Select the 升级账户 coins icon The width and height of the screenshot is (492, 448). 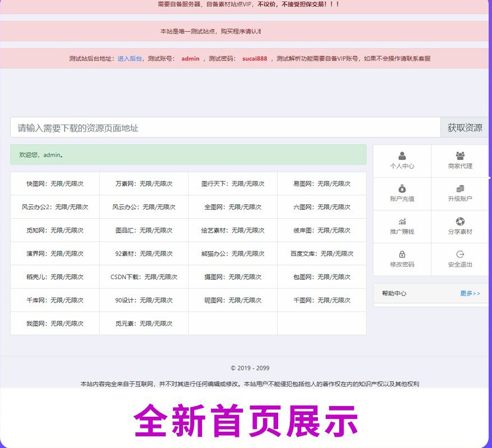pos(460,188)
